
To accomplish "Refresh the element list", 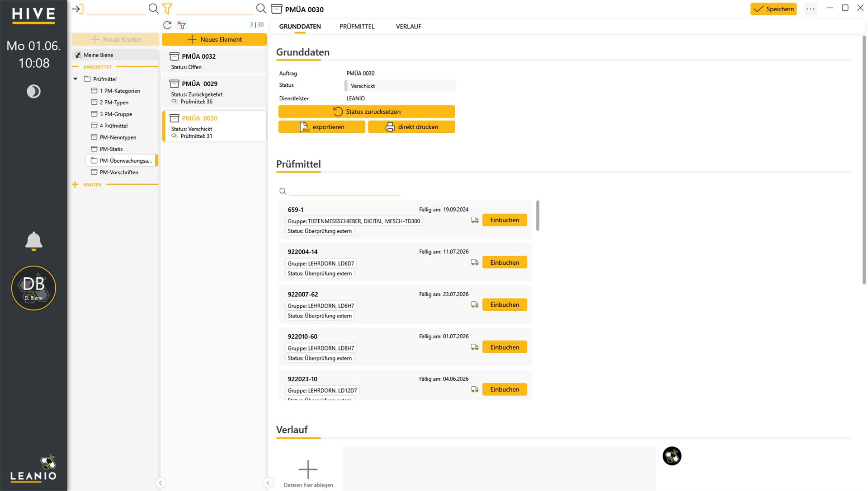I will pos(167,25).
